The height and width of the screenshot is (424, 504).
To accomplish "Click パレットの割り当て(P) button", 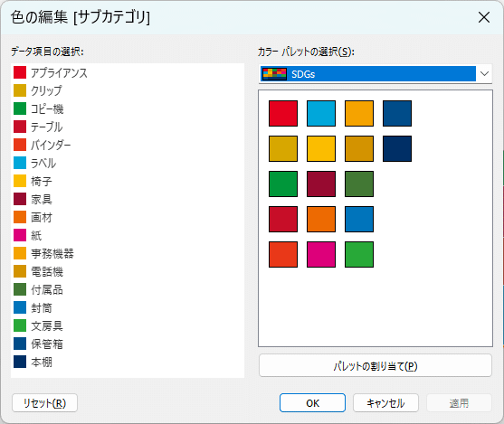I will [376, 365].
